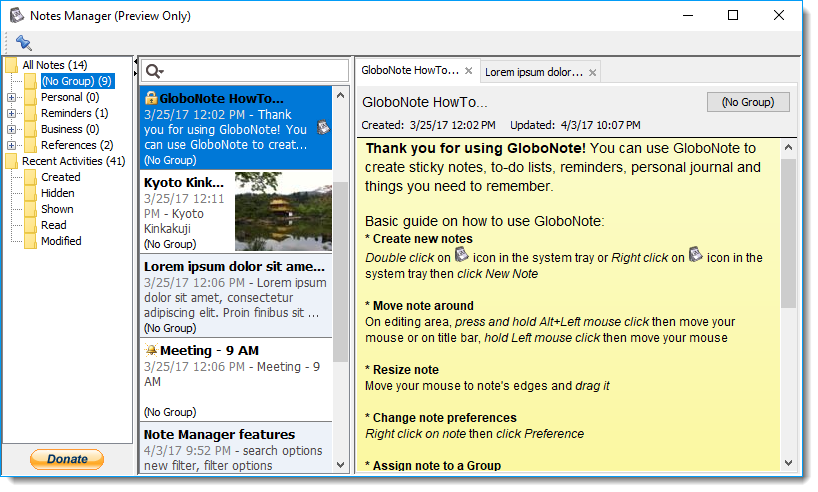Click the Donate button
The image size is (818, 492).
coord(67,459)
